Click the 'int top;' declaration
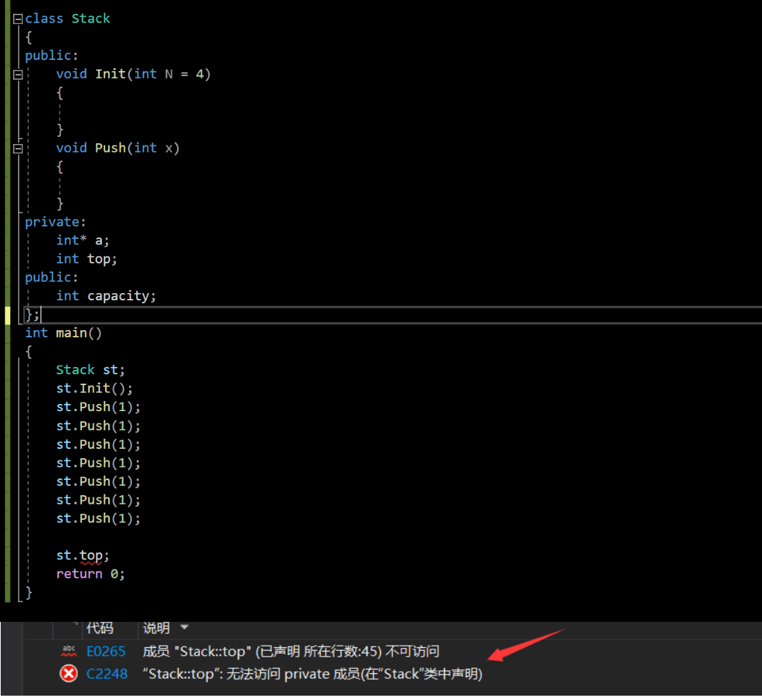The width and height of the screenshot is (762, 700). coord(86,259)
